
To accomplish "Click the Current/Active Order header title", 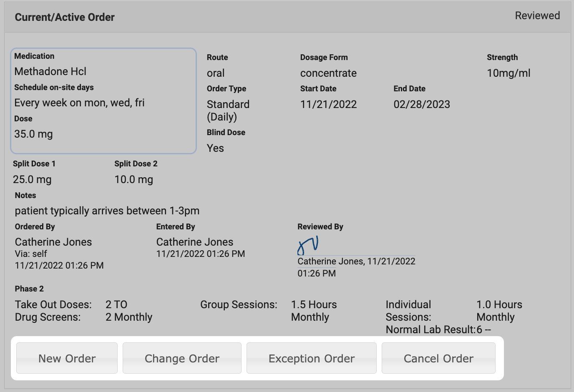I will 65,18.
